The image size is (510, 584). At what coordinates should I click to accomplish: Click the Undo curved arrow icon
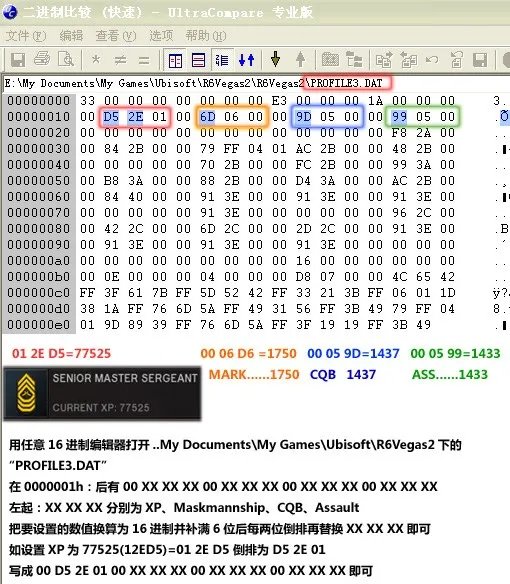432,60
